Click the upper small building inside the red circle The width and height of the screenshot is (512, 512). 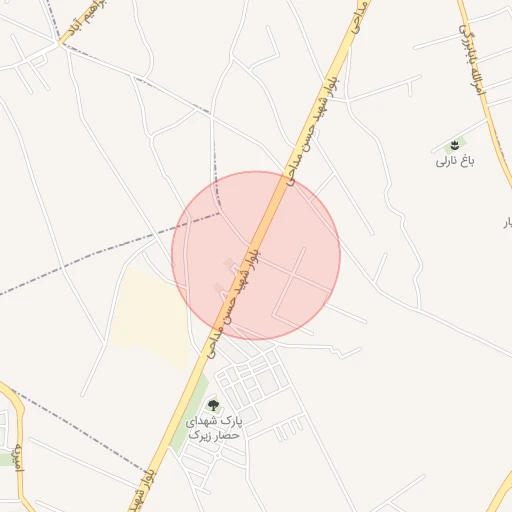[x=230, y=265]
